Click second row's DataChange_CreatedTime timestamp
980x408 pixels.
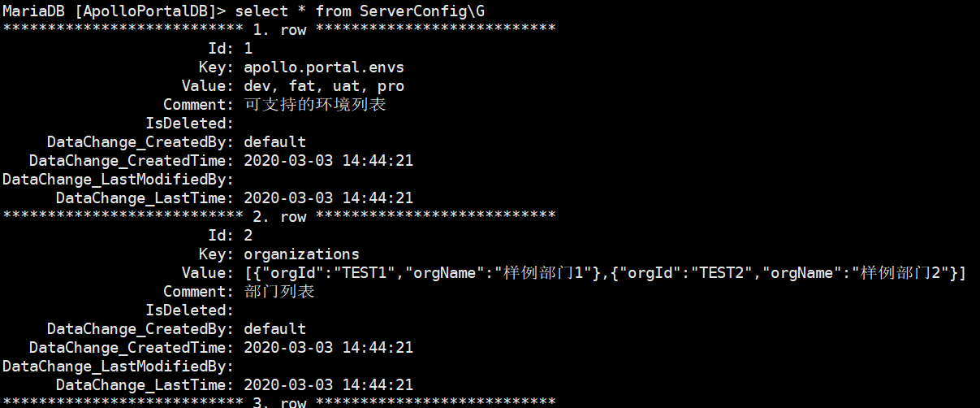coord(328,347)
